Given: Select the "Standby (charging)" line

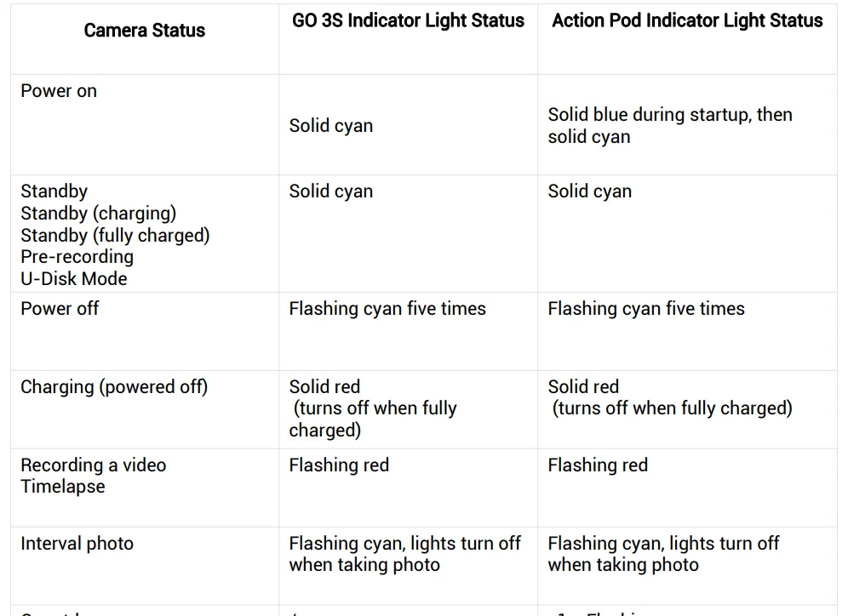Looking at the screenshot, I should click(x=98, y=214).
